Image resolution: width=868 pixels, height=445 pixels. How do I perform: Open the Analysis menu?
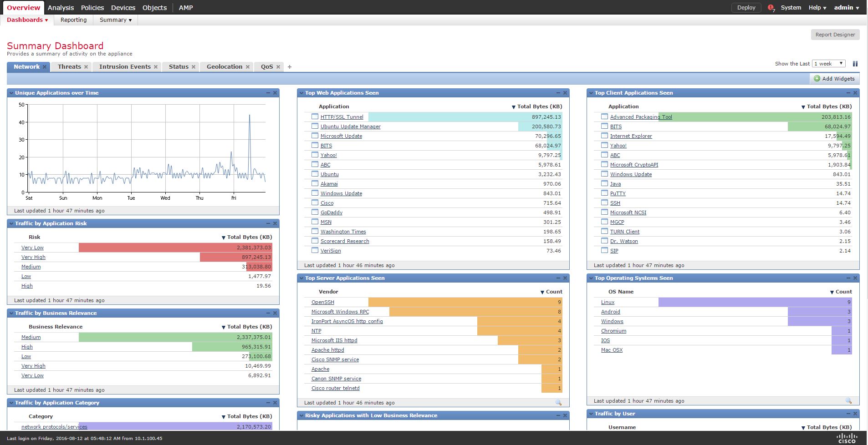(61, 8)
